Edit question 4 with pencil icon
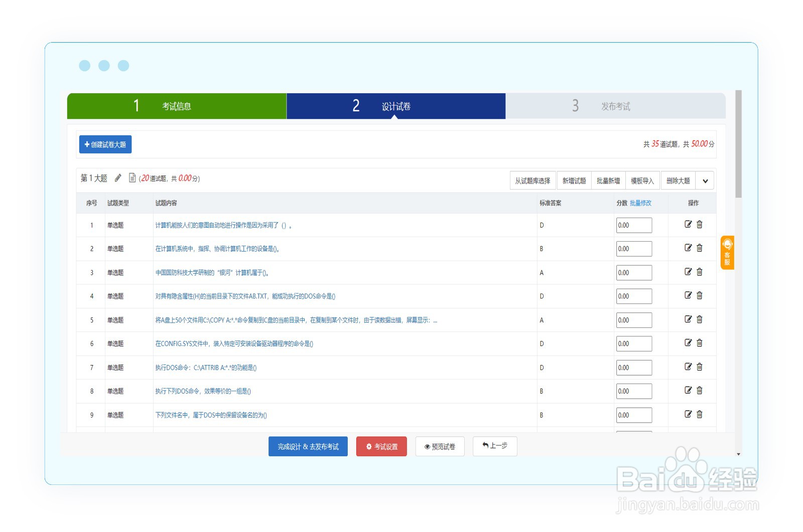 [688, 295]
